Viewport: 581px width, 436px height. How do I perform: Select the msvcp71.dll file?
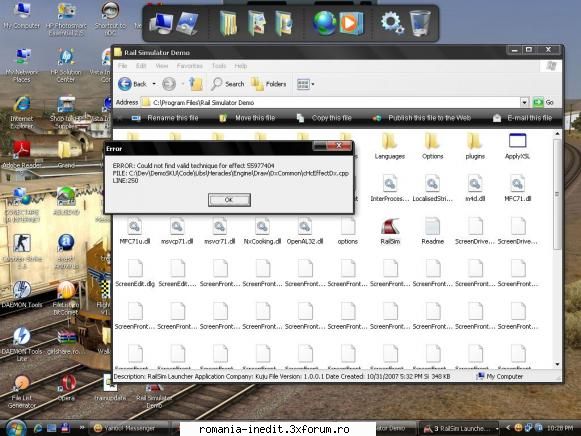(177, 232)
